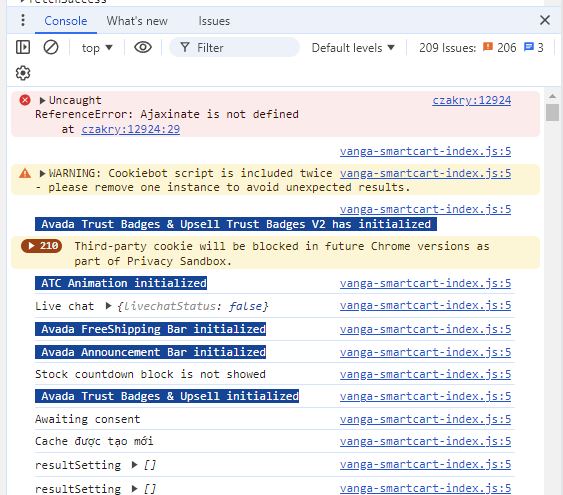Create a live expression with eye icon
The image size is (563, 495).
pyautogui.click(x=143, y=47)
